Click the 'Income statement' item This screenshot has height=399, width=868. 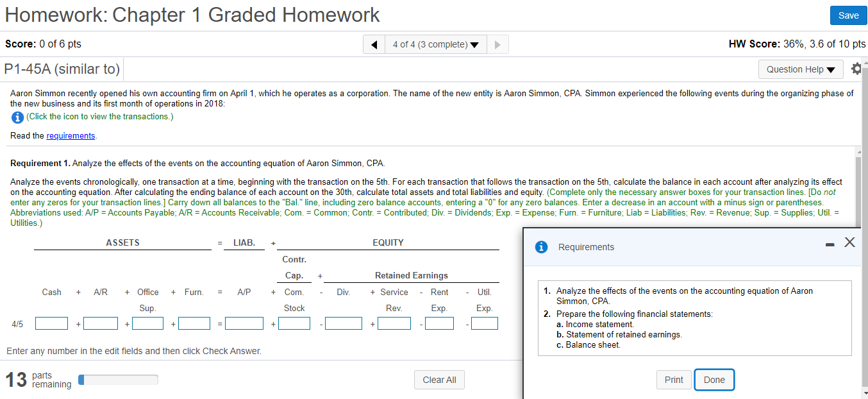coord(599,325)
